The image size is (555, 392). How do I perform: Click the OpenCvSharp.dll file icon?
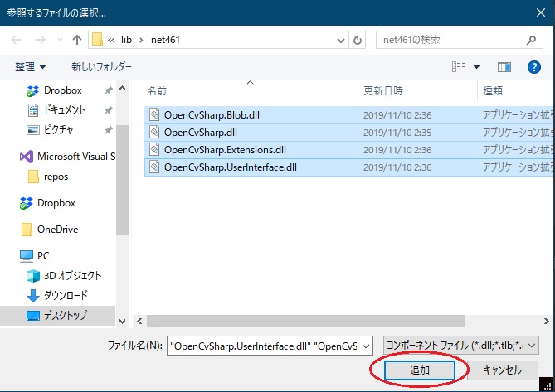(154, 133)
